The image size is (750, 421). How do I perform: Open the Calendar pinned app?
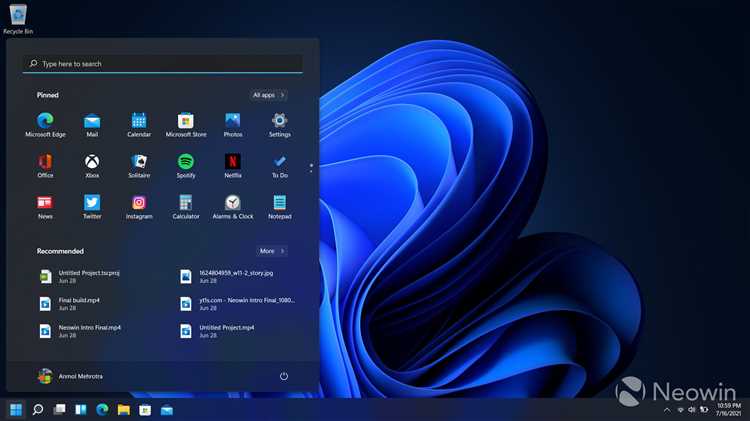click(x=139, y=124)
